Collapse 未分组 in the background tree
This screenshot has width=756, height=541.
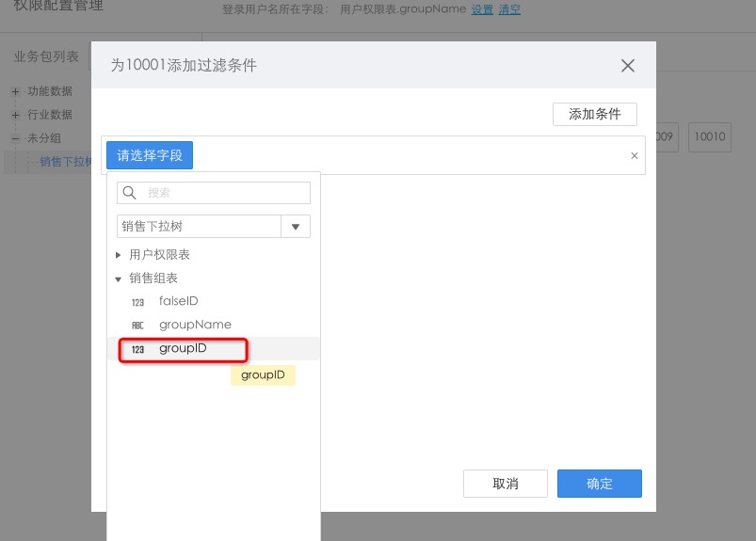(15, 138)
